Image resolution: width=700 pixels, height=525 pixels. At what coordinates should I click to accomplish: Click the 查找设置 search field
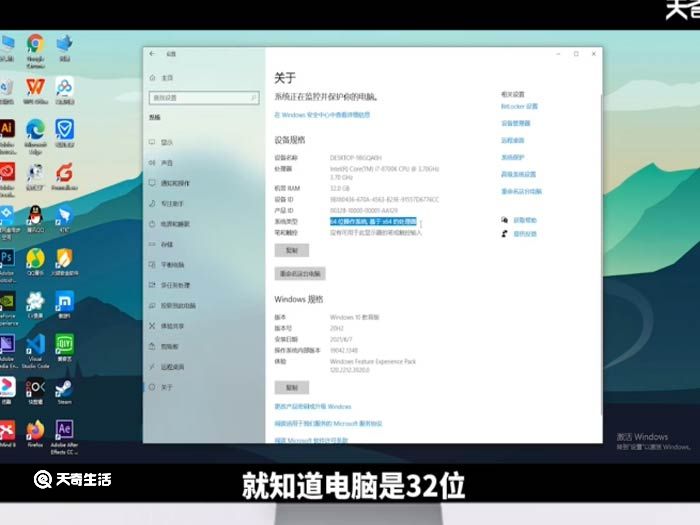pyautogui.click(x=204, y=98)
